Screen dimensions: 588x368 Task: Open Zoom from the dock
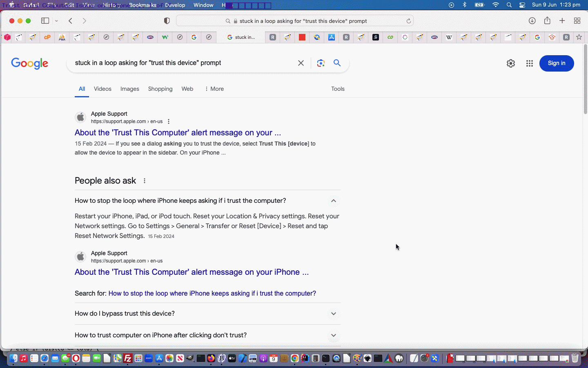click(x=149, y=359)
